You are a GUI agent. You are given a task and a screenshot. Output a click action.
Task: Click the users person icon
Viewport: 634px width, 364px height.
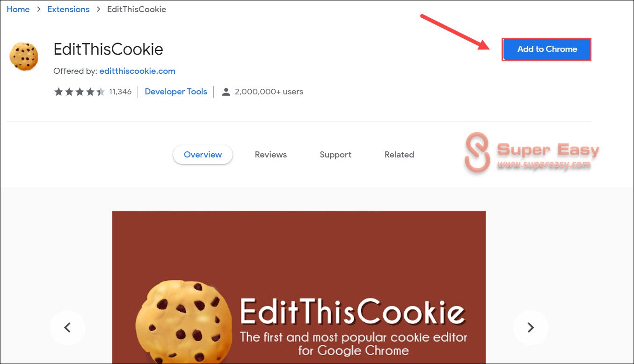pos(226,92)
